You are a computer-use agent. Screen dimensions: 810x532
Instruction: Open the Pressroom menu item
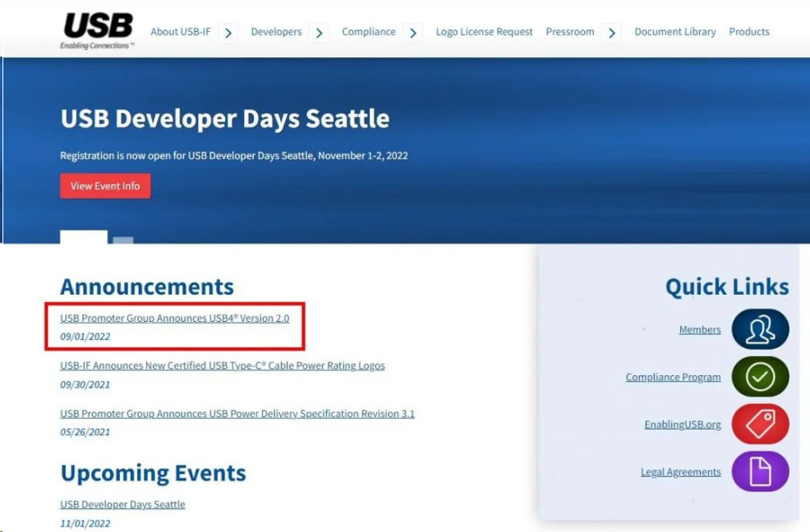[570, 31]
